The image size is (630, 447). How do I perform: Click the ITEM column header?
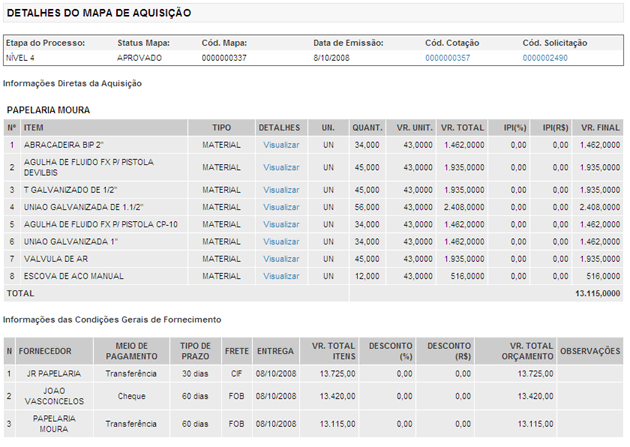pyautogui.click(x=34, y=128)
